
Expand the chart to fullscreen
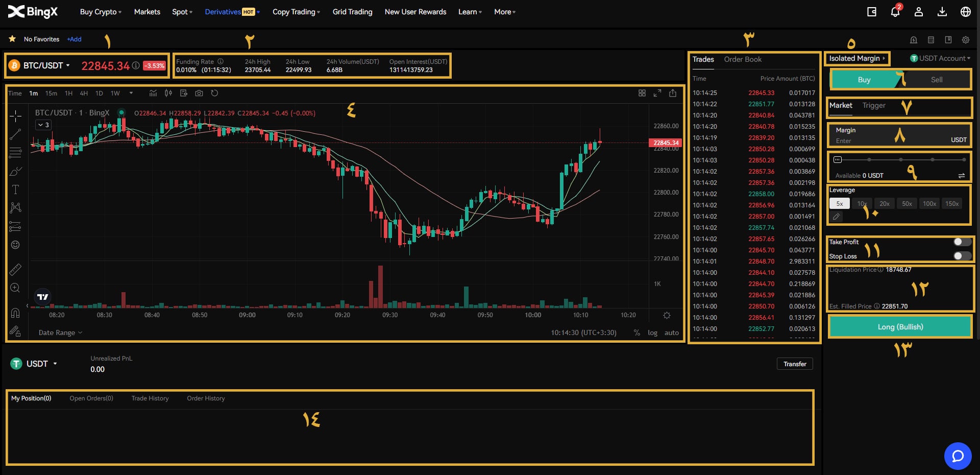[x=657, y=93]
